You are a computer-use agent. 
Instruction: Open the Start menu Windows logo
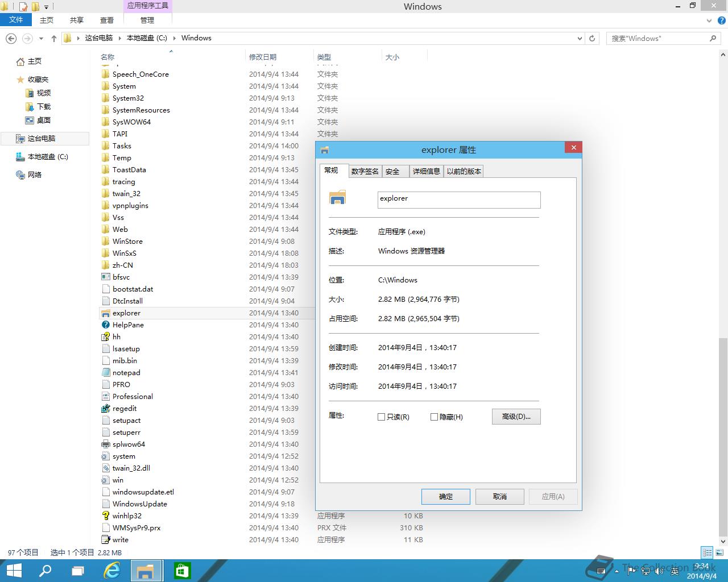pos(14,571)
